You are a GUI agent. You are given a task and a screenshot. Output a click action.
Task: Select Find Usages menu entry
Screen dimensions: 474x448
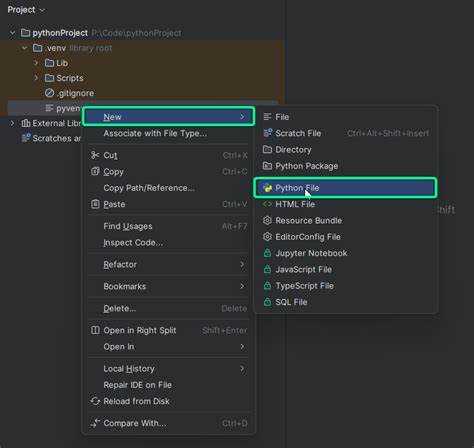(169, 226)
